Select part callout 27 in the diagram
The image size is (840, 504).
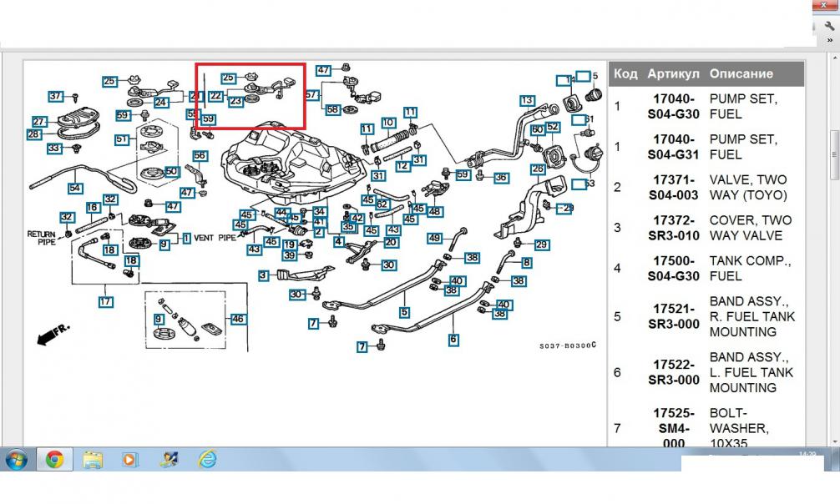(38, 122)
